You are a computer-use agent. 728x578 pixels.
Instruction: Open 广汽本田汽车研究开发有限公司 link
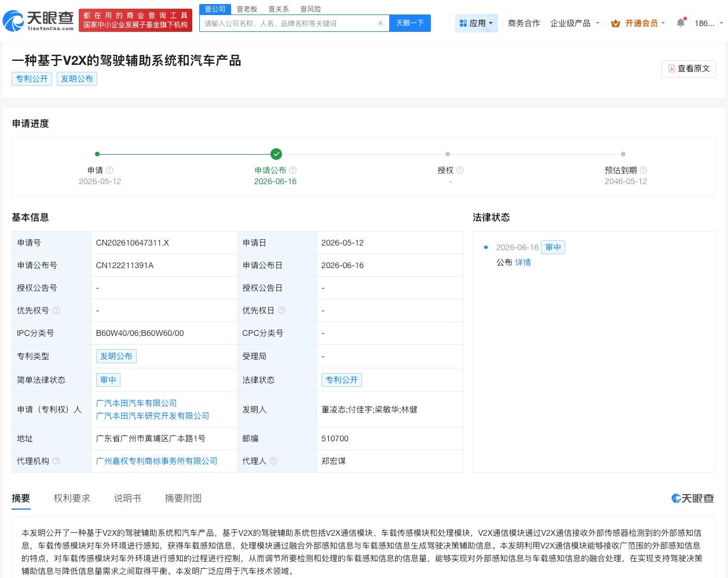click(x=152, y=416)
